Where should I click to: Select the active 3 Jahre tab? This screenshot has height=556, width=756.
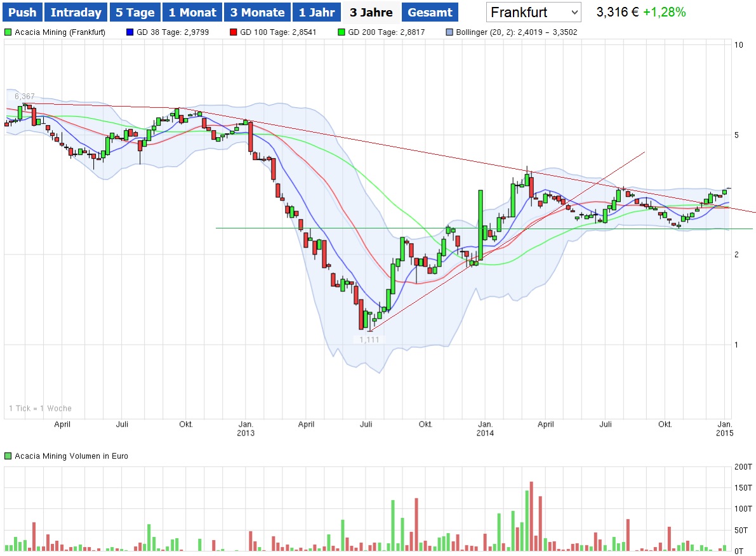point(371,12)
